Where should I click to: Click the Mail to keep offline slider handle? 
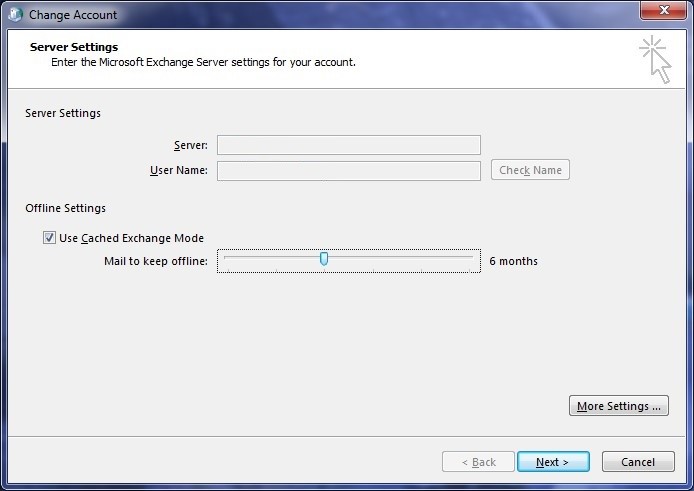coord(324,259)
